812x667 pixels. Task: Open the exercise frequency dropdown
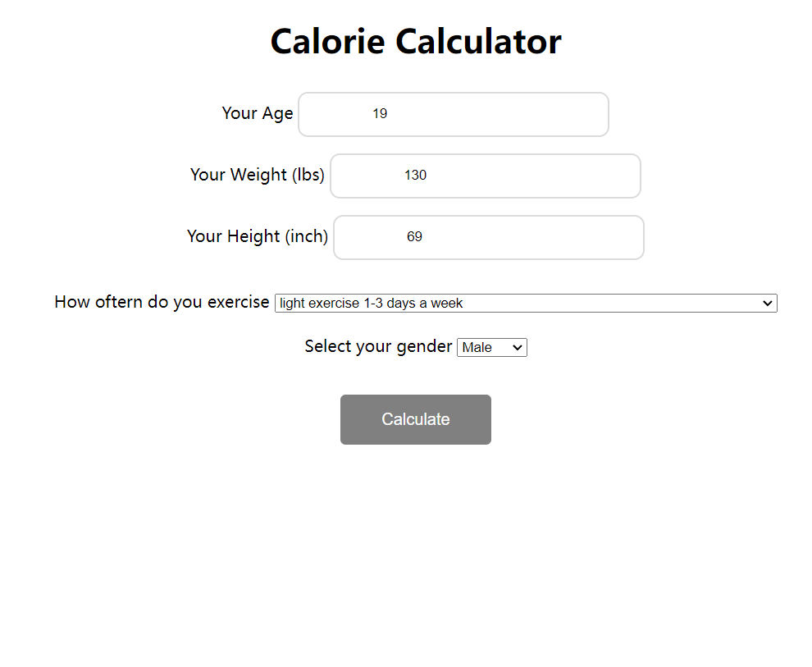coord(525,303)
